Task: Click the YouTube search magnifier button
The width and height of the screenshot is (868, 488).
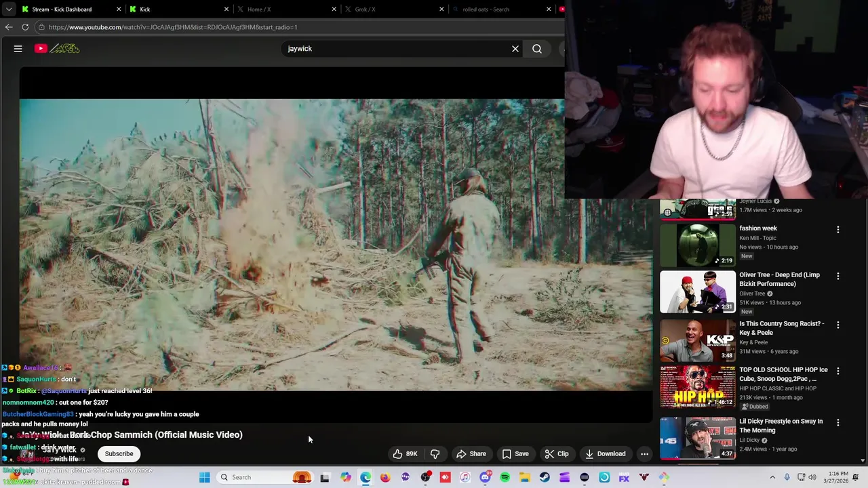Action: click(x=537, y=49)
